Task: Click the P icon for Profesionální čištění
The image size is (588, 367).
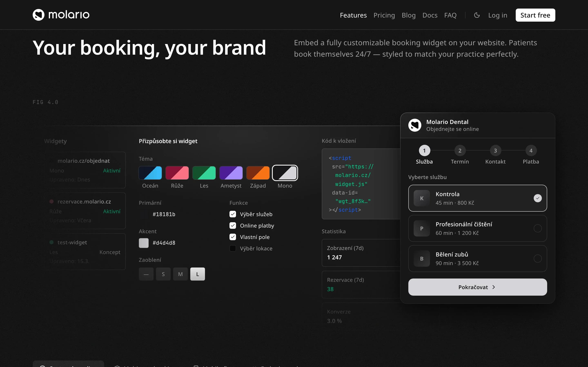Action: (x=422, y=228)
